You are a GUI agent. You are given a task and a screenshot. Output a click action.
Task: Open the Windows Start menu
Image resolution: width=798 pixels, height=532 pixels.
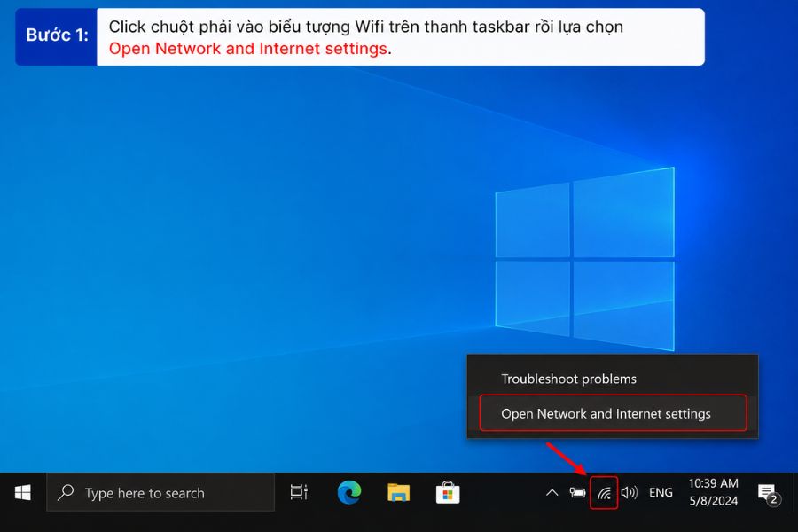click(x=23, y=493)
